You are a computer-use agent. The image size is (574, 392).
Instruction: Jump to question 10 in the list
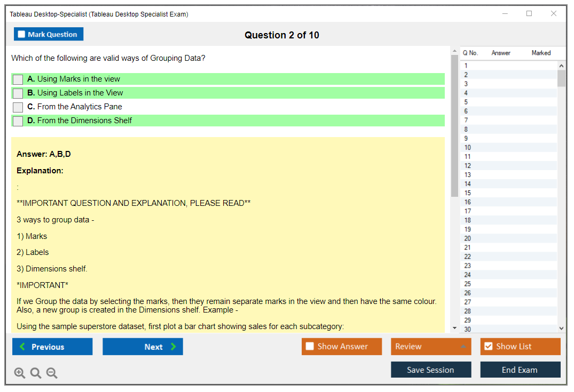[468, 148]
